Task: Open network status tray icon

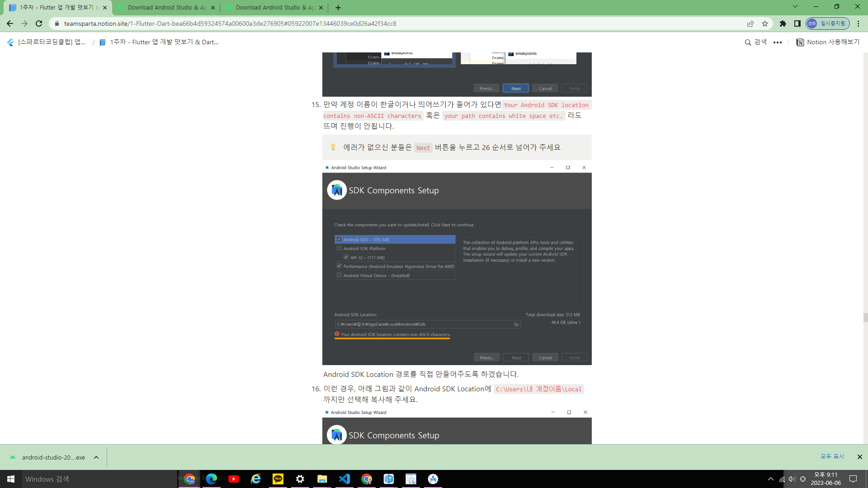Action: [782, 479]
